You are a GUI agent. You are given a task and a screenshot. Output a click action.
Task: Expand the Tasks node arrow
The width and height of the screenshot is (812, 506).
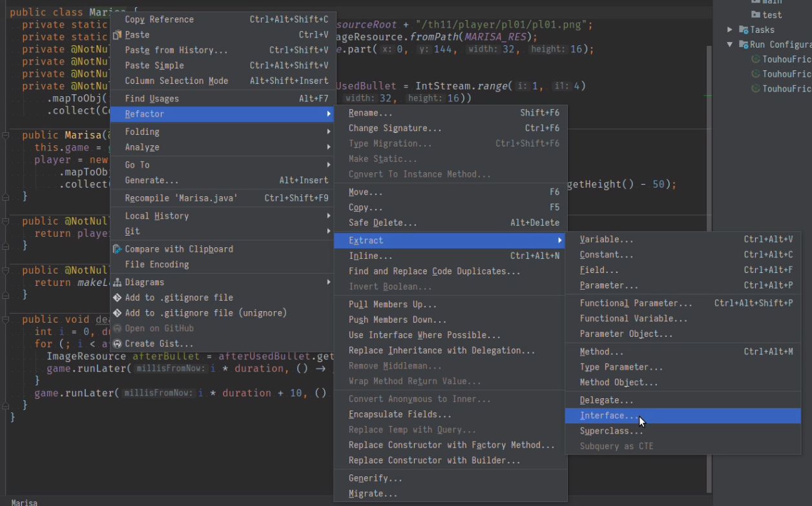pos(730,30)
